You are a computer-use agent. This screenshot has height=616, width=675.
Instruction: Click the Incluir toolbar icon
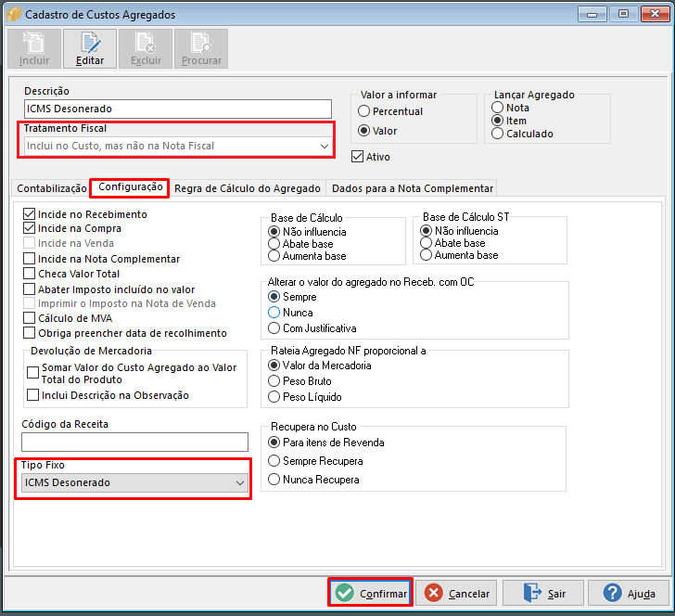34,48
